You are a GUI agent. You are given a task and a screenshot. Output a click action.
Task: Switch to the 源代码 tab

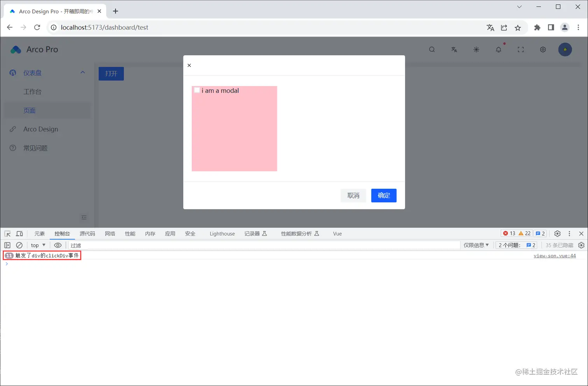[x=87, y=233]
